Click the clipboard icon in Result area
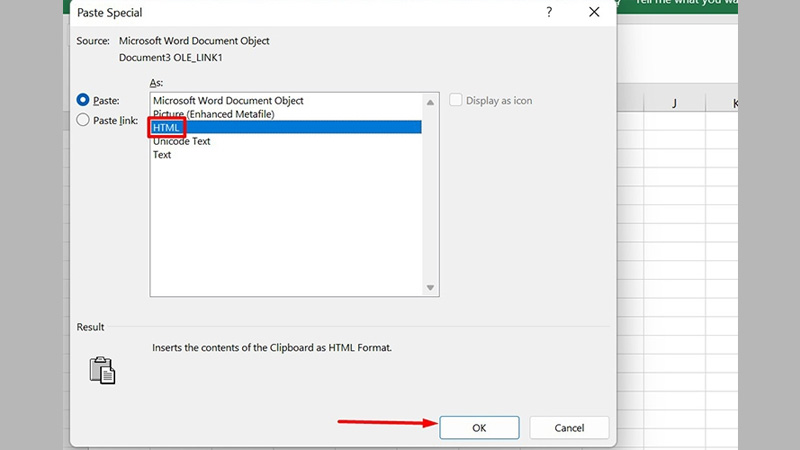This screenshot has width=800, height=450. [102, 369]
